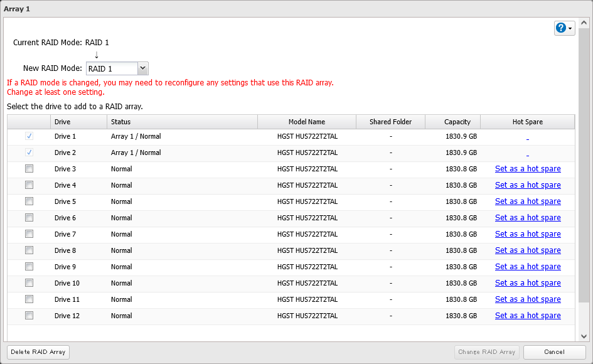The height and width of the screenshot is (364, 593).
Task: Tick the Drive 8 checkbox
Action: coord(29,250)
